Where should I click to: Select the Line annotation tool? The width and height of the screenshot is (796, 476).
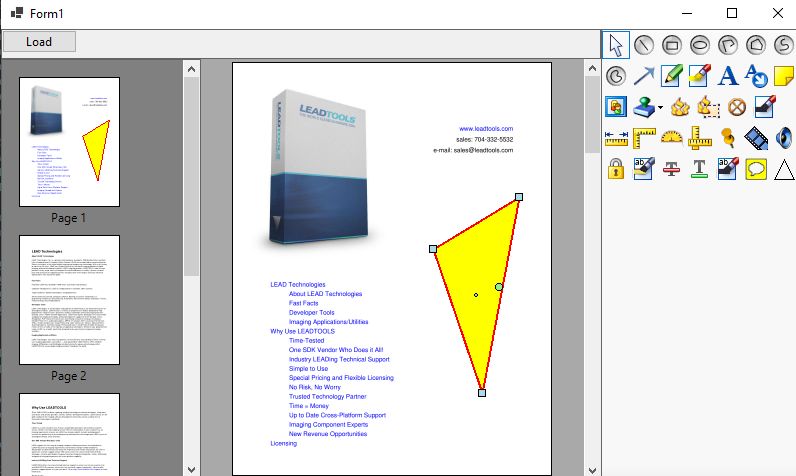pos(644,45)
